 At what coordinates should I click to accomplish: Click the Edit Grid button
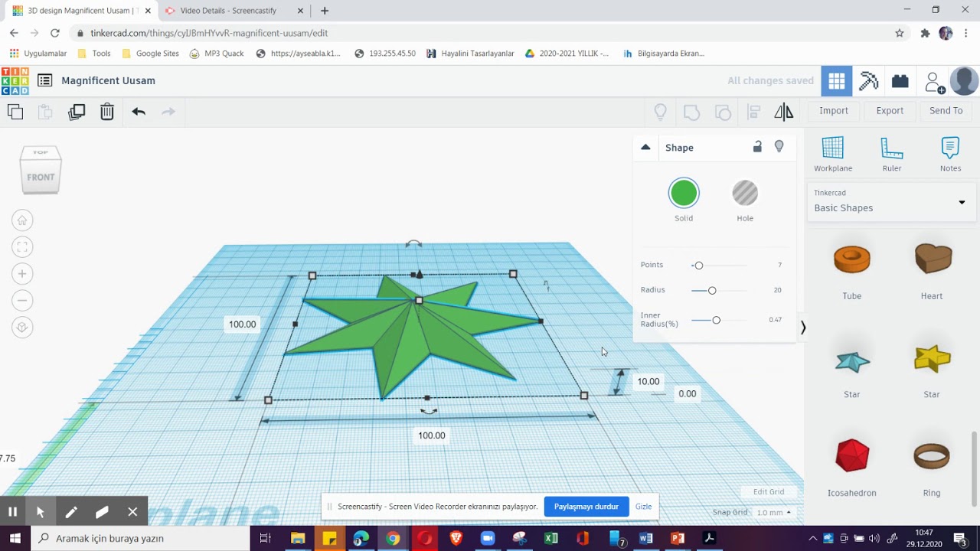(x=769, y=492)
